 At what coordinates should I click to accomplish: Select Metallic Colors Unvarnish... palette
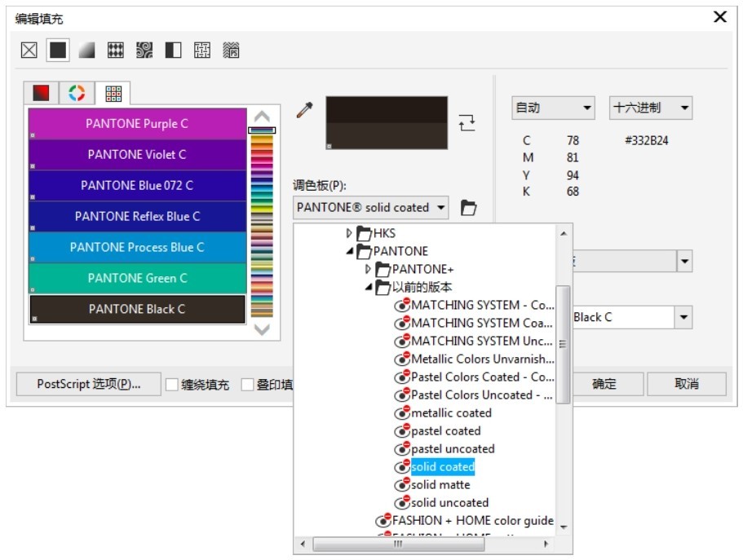pyautogui.click(x=482, y=359)
